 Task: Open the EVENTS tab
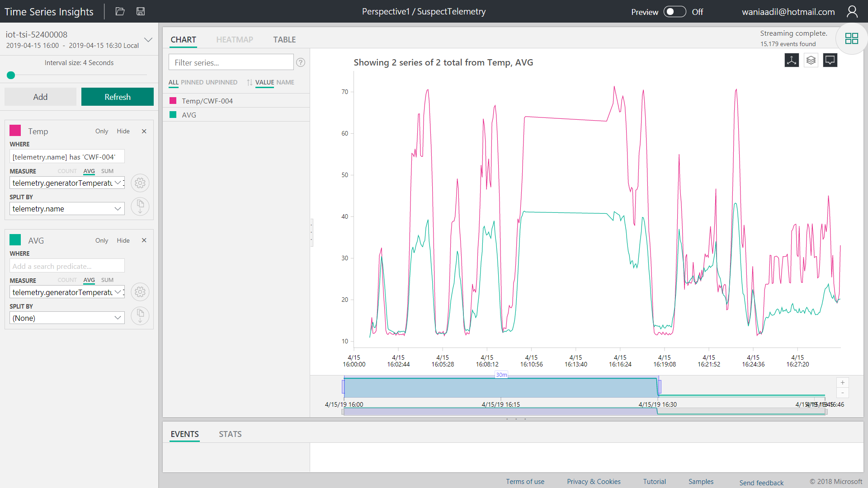(184, 434)
